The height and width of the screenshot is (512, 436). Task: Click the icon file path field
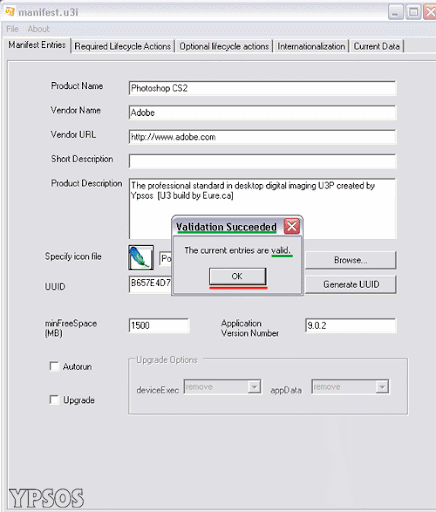[166, 259]
